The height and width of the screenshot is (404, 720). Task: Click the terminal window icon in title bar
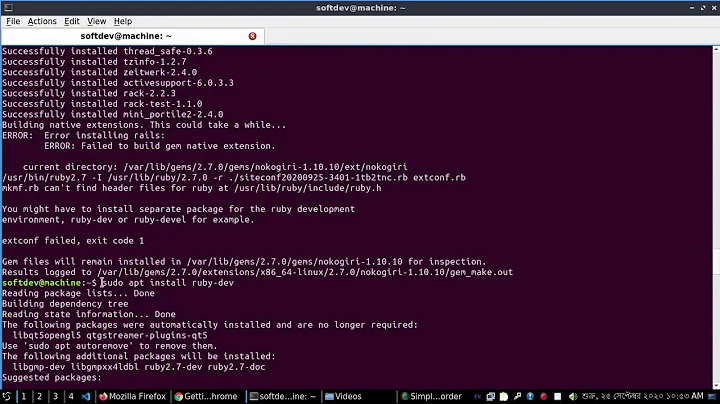pos(8,7)
